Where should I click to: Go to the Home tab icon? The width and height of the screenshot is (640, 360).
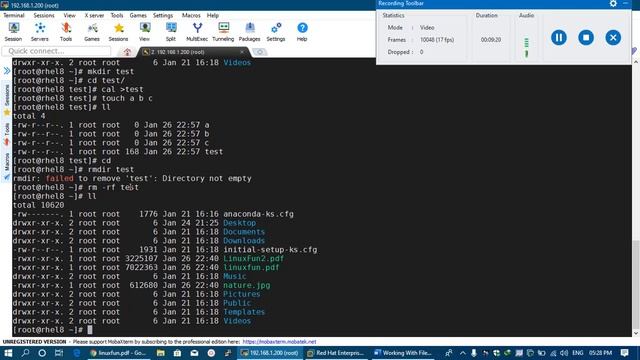(x=127, y=52)
